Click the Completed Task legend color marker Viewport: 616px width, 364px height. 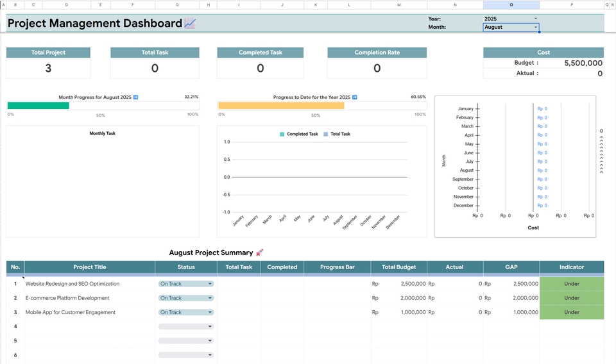pos(282,135)
